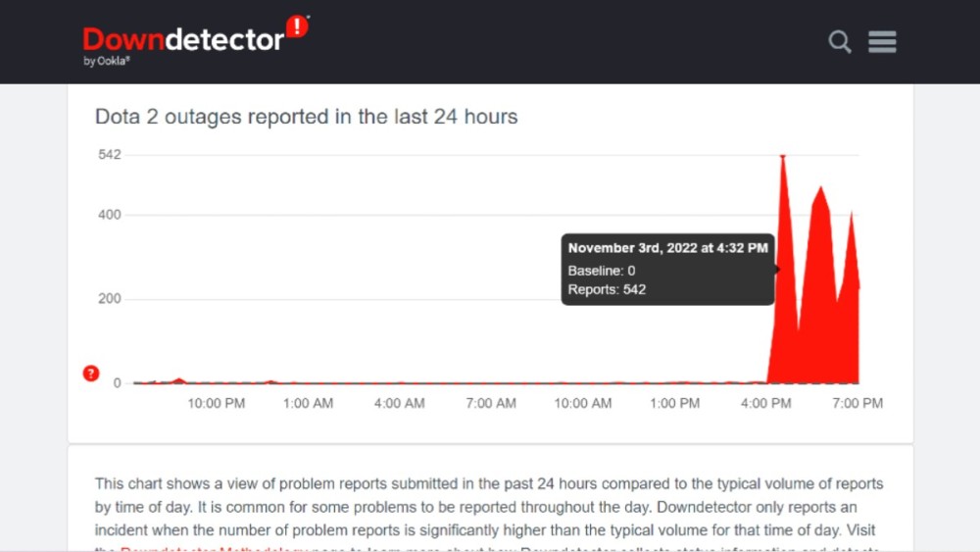The width and height of the screenshot is (980, 552).
Task: Click the 1:00 AM axis label
Action: point(308,403)
